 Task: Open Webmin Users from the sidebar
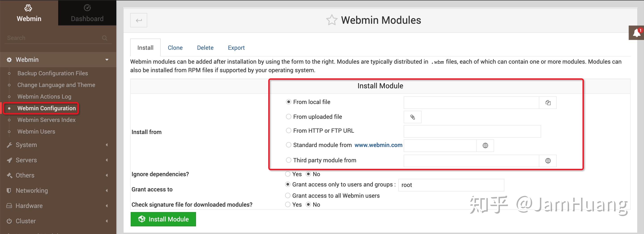pos(36,131)
